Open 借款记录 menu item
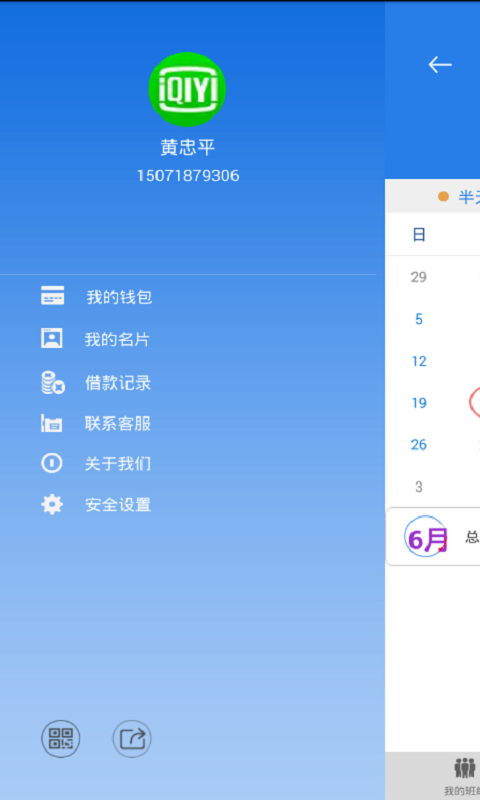 (x=118, y=383)
